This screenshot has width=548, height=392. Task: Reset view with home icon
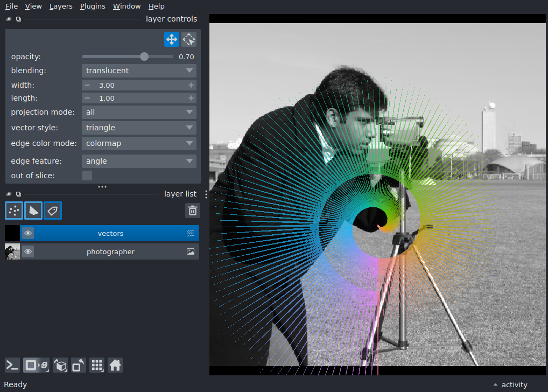(x=115, y=366)
